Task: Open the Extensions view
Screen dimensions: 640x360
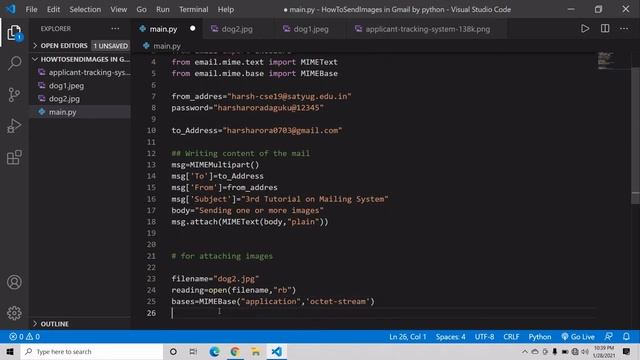Action: 14,157
